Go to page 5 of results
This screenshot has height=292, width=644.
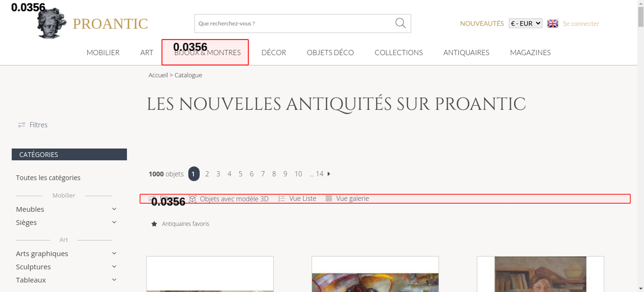[240, 174]
